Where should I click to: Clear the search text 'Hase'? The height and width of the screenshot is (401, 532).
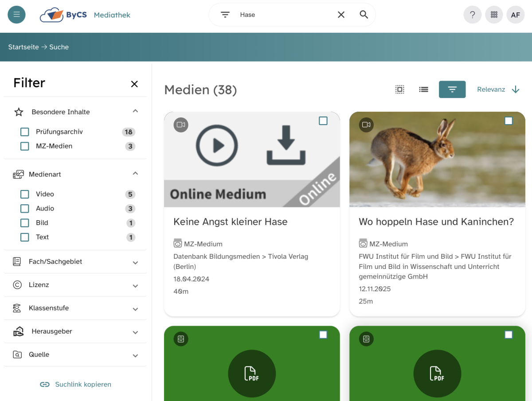(x=341, y=15)
